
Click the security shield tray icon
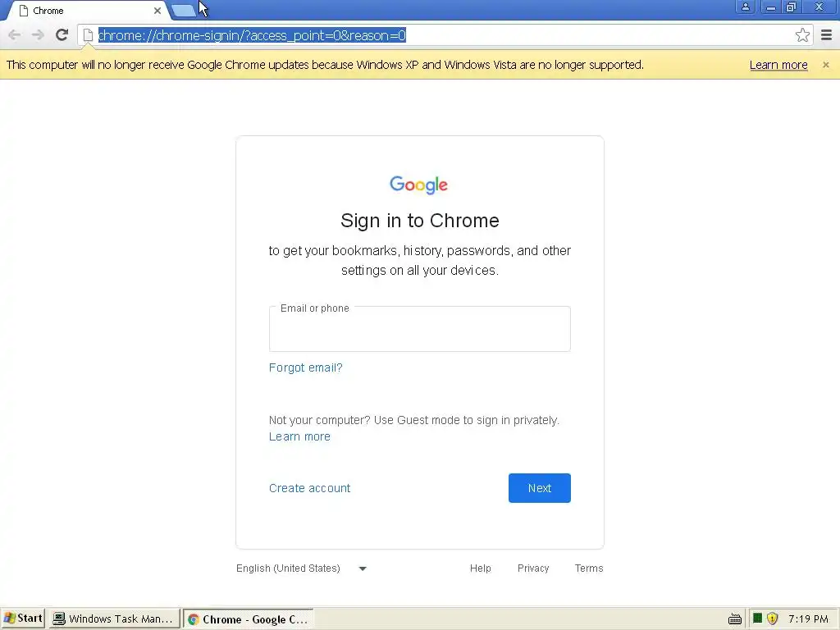tap(772, 619)
